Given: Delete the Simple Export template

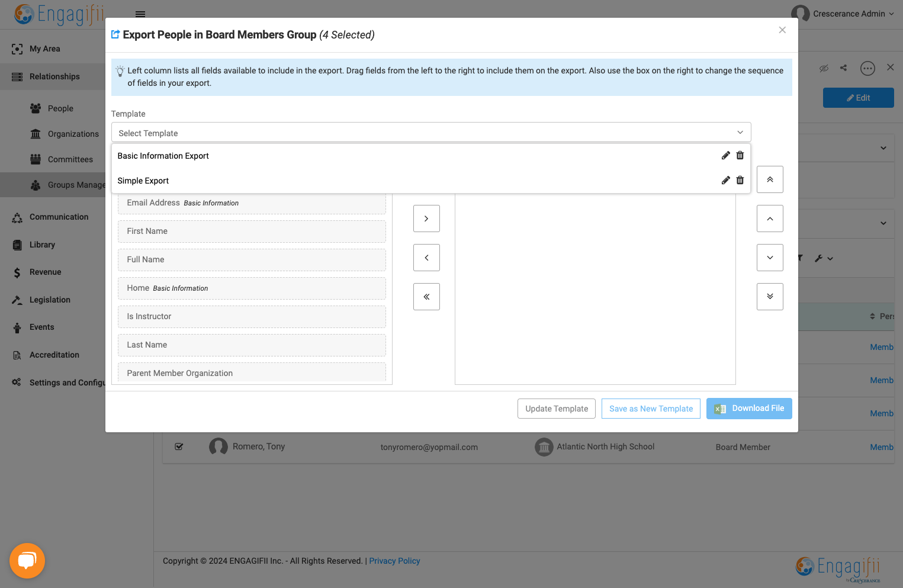Looking at the screenshot, I should (x=740, y=181).
